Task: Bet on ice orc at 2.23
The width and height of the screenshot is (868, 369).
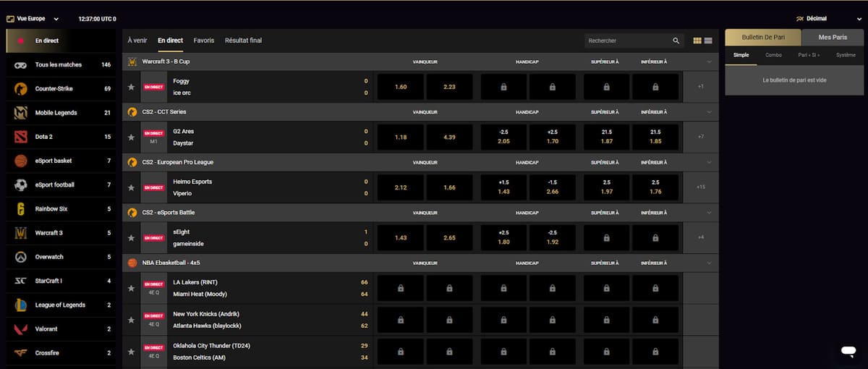Action: pos(449,87)
